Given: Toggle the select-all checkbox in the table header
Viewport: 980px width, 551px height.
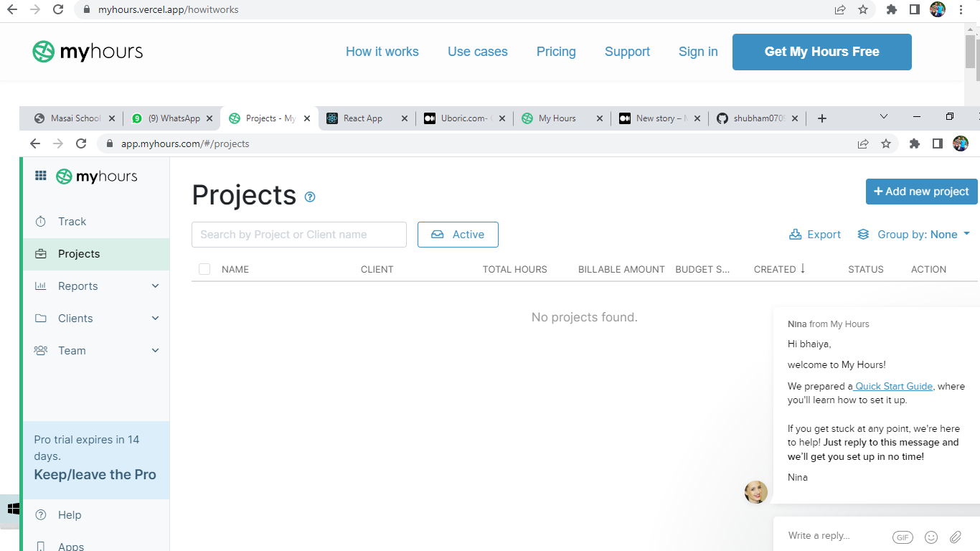Looking at the screenshot, I should (204, 268).
